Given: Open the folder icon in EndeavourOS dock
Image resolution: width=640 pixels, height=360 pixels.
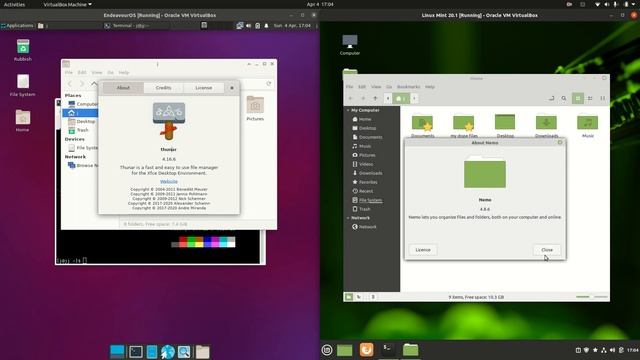Looking at the screenshot, I should pos(202,352).
